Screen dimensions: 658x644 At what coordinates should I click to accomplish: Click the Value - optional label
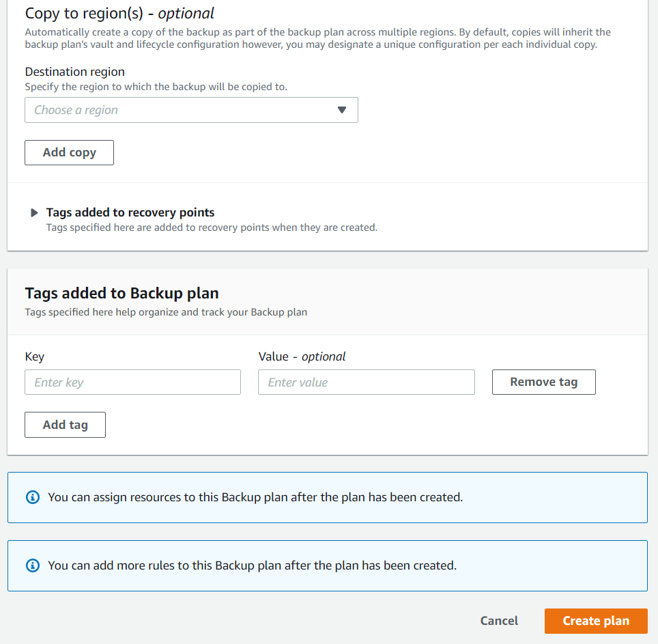coord(302,356)
